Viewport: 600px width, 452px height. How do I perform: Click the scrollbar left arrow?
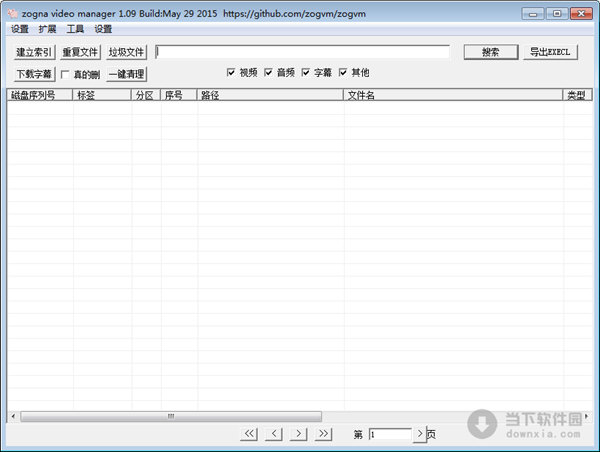pos(13,416)
